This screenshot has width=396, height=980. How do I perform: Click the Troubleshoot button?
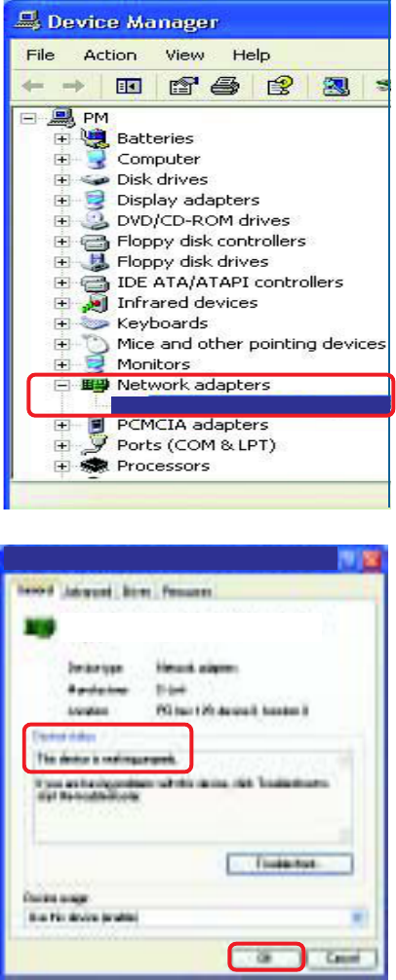[289, 864]
